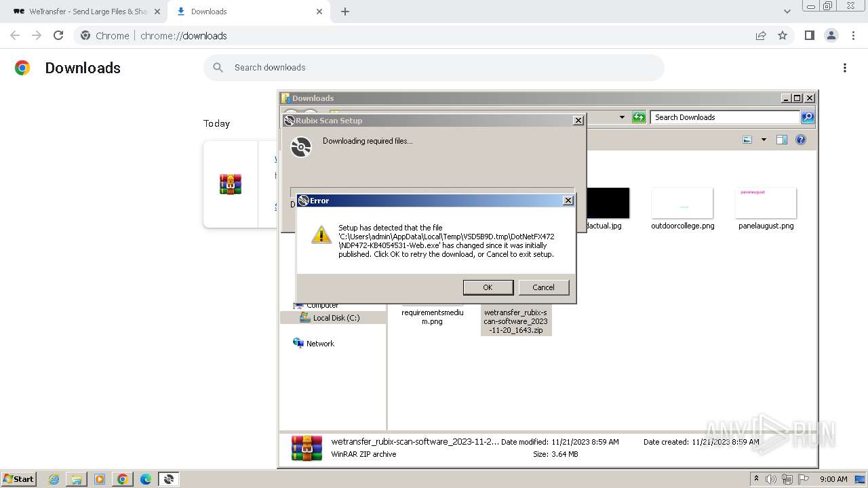Viewport: 868px width, 488px height.
Task: Click the Explorer search magnifier icon
Action: click(x=807, y=117)
